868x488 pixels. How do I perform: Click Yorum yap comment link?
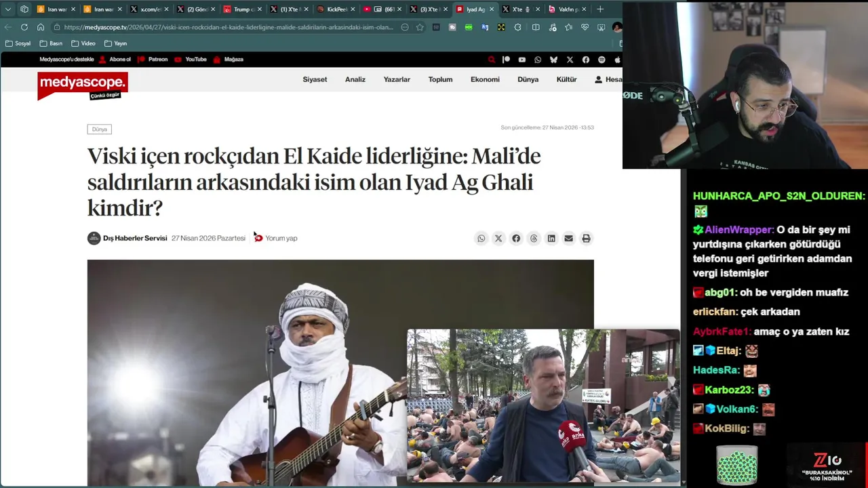(x=276, y=239)
